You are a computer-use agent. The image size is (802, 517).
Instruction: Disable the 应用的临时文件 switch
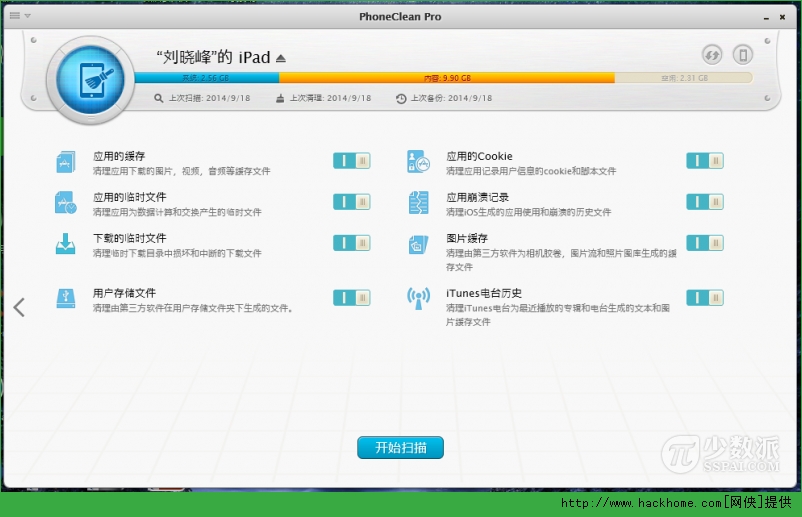point(351,202)
